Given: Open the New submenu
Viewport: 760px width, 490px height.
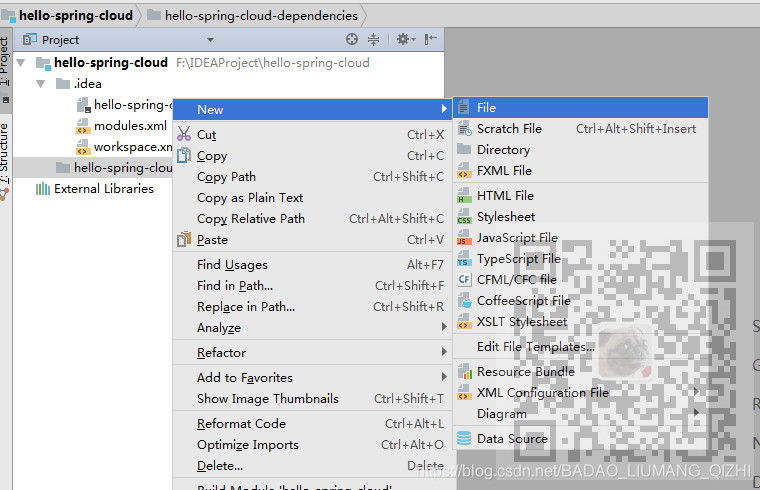Looking at the screenshot, I should (313, 110).
